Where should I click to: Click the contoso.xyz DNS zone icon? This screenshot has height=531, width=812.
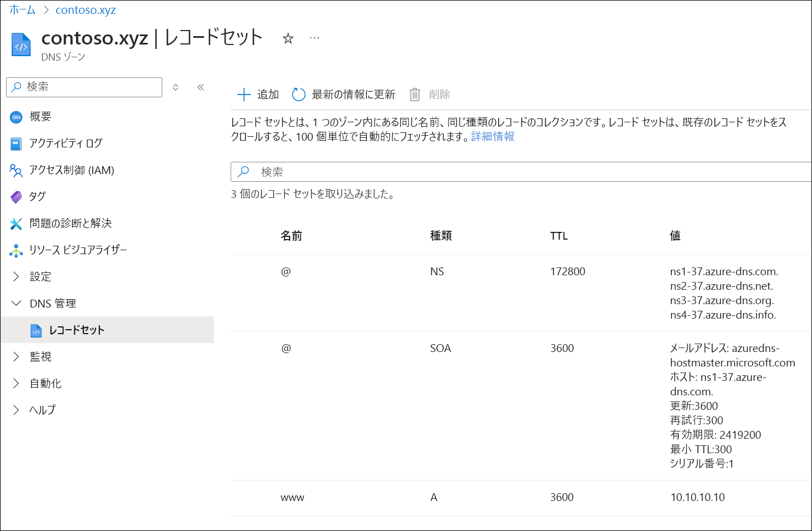[x=21, y=45]
